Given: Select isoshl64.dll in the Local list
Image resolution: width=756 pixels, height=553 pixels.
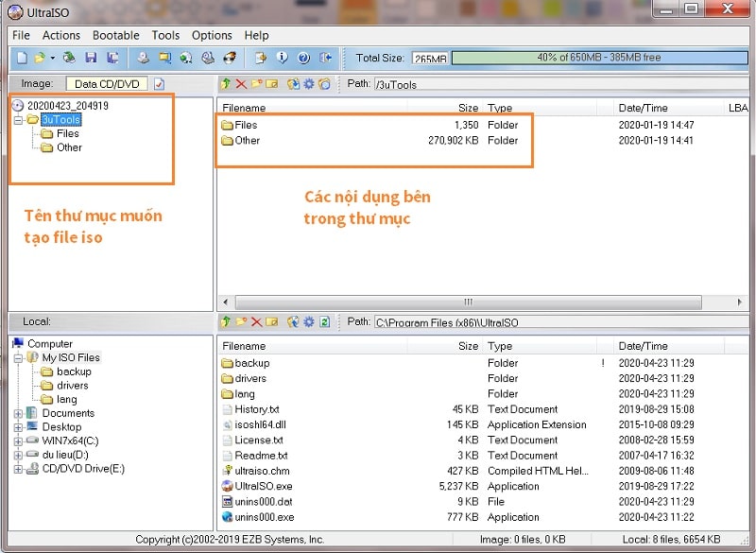Looking at the screenshot, I should tap(260, 424).
